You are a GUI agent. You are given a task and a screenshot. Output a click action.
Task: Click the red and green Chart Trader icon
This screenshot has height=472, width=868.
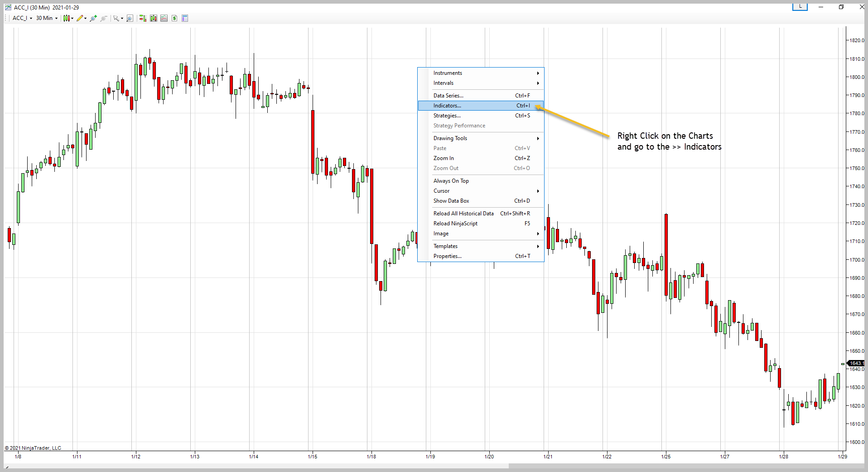pyautogui.click(x=143, y=18)
